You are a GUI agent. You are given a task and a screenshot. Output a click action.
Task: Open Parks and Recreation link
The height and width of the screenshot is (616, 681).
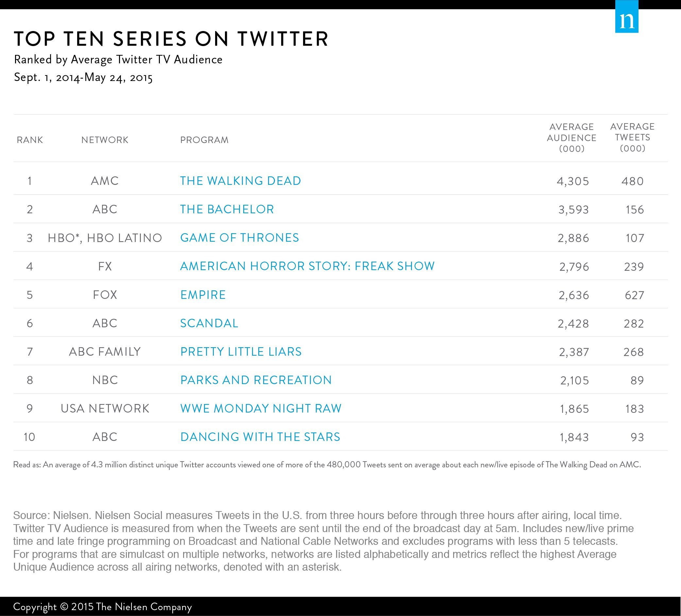(256, 380)
